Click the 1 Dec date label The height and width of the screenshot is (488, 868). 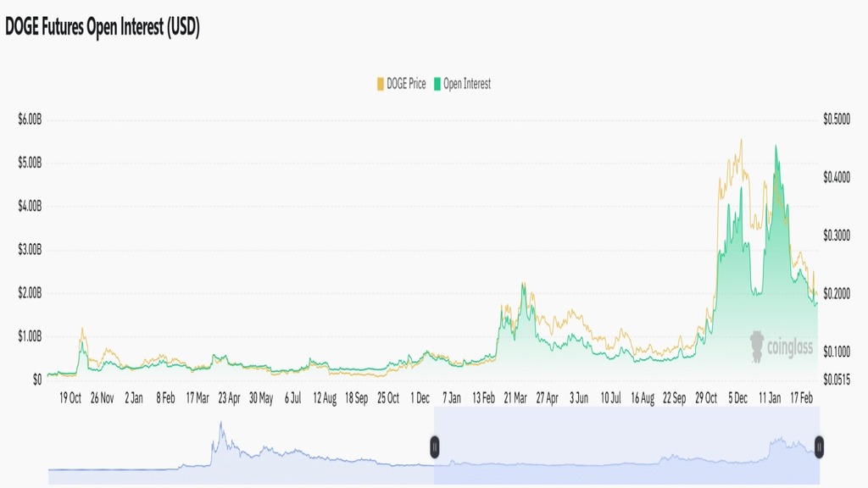click(420, 398)
